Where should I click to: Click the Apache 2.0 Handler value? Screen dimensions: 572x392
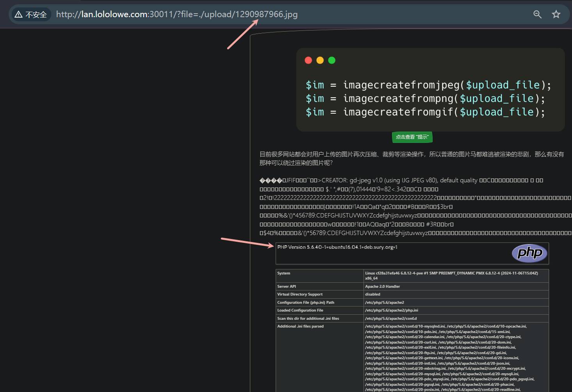pyautogui.click(x=383, y=287)
